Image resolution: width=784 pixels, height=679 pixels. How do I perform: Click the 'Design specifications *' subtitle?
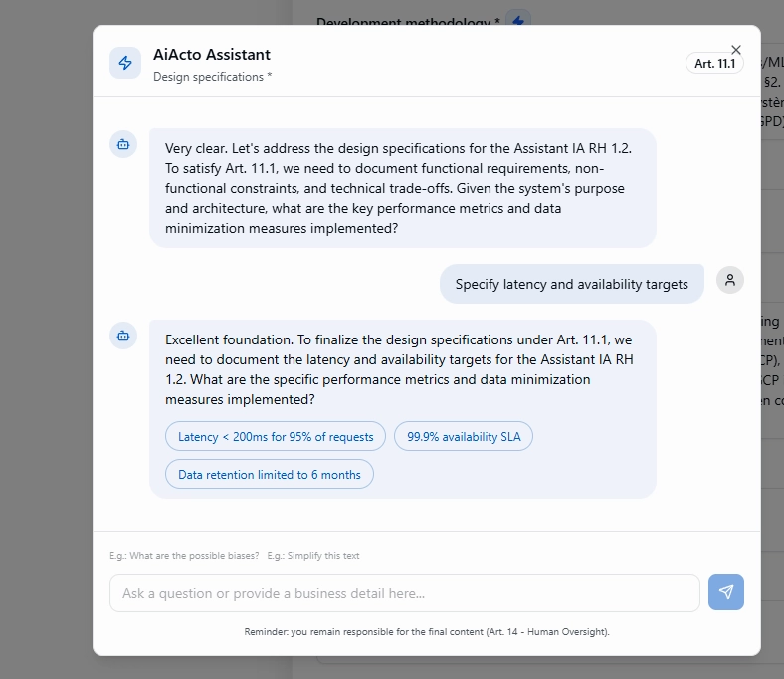click(x=212, y=77)
